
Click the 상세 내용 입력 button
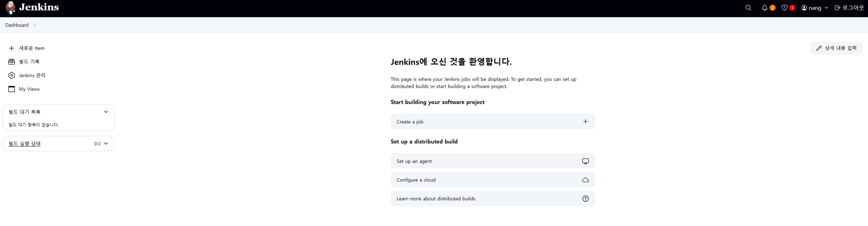836,48
